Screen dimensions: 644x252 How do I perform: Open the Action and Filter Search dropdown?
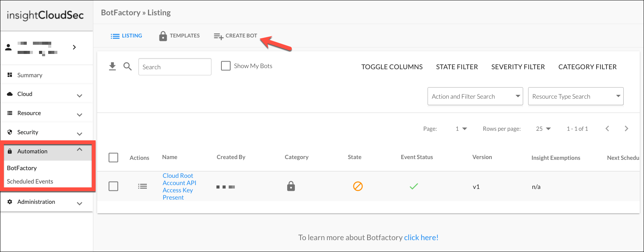[x=475, y=96]
